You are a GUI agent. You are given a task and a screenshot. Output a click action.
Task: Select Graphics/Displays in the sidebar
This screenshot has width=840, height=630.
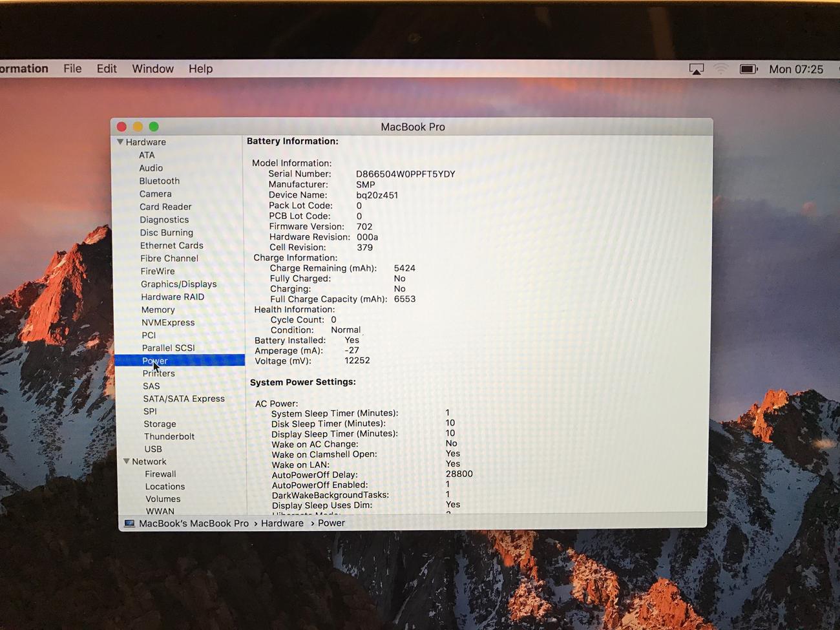click(178, 284)
